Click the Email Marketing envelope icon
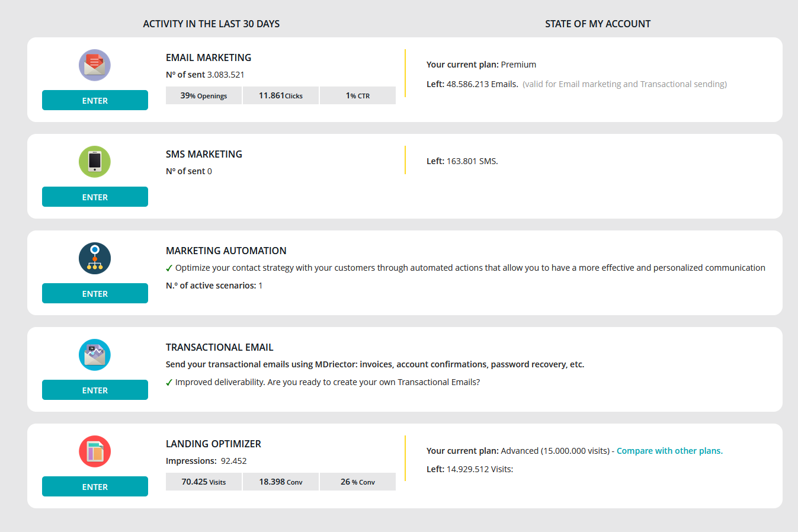This screenshot has height=532, width=798. 95,65
